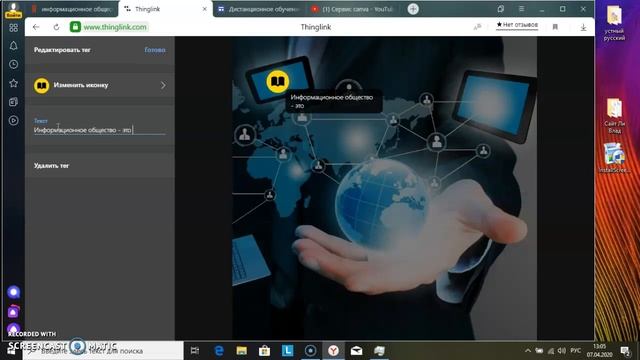The height and width of the screenshot is (360, 640).
Task: Click the green lock site security icon
Action: click(75, 27)
